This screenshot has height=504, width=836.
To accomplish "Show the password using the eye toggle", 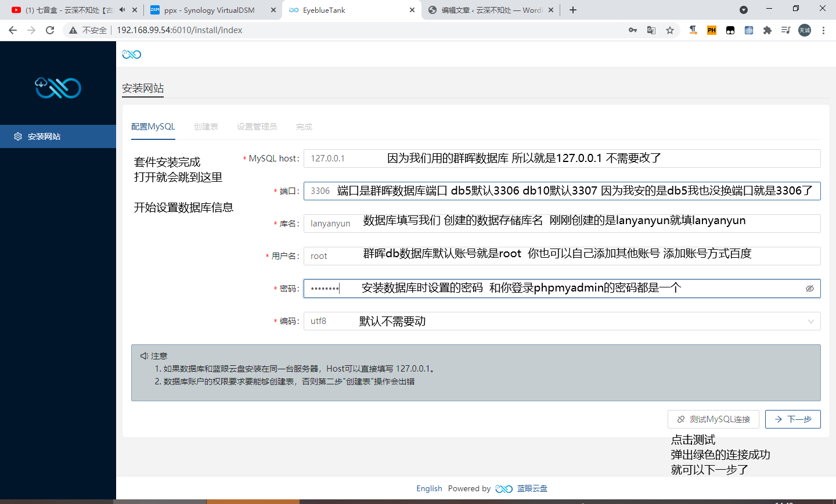I will (x=809, y=287).
